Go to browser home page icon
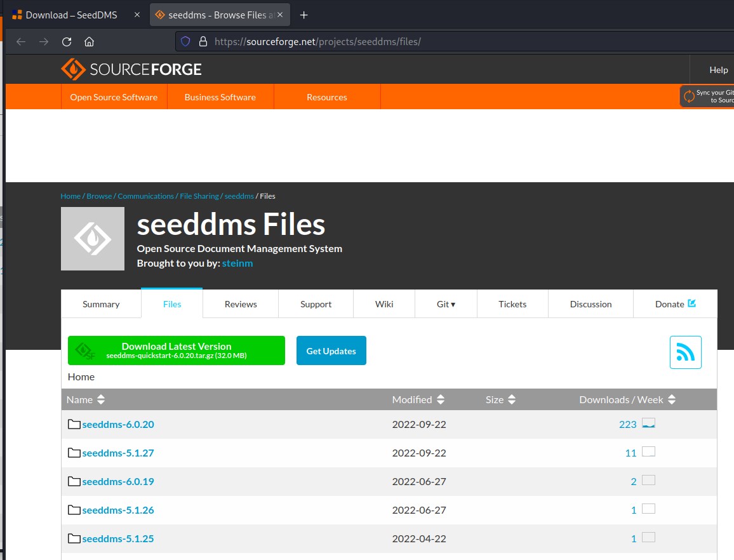 coord(90,42)
